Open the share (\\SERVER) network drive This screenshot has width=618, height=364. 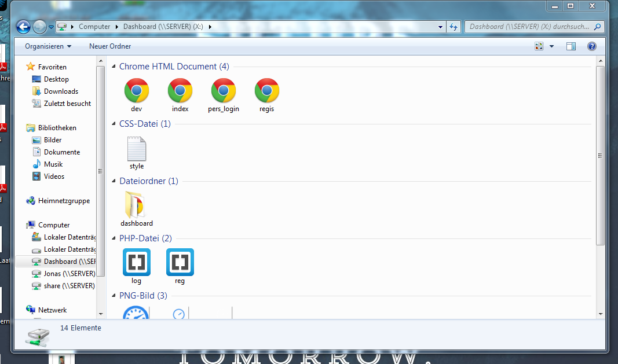[63, 286]
